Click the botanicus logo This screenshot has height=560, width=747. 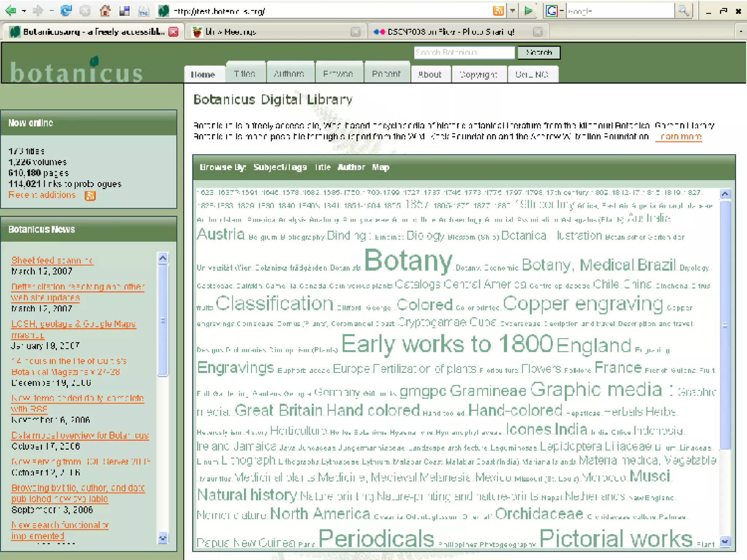click(x=76, y=70)
